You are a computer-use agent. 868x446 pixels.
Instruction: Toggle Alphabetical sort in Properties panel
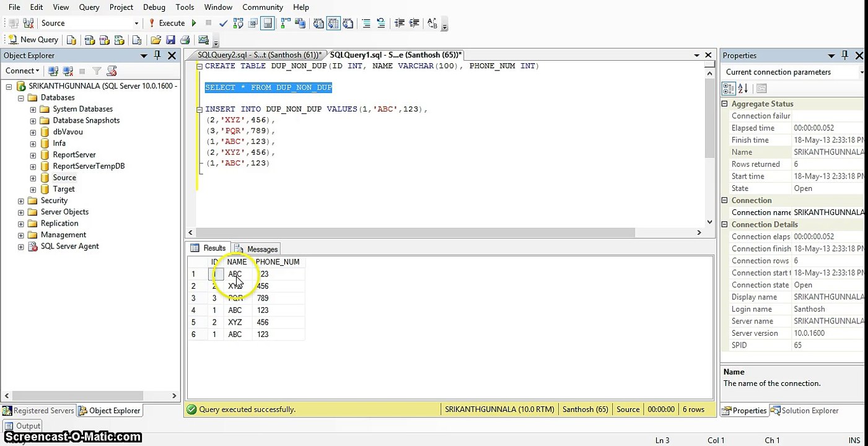(x=743, y=89)
